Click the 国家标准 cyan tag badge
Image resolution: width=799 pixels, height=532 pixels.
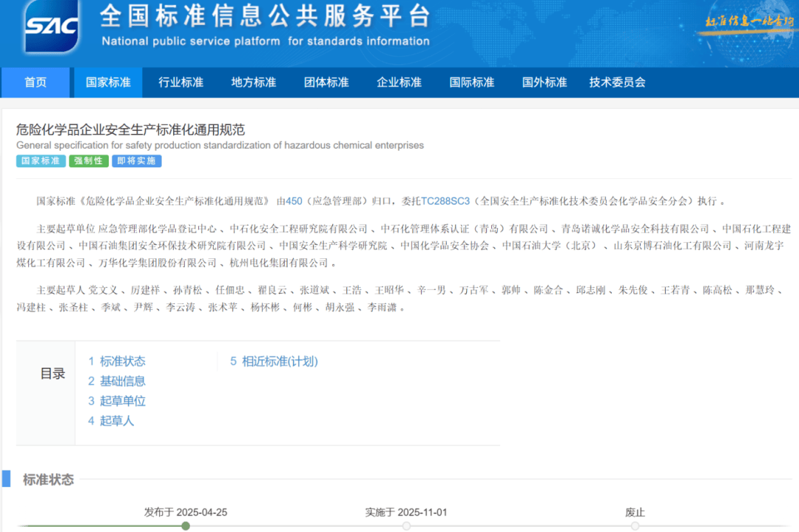[x=41, y=161]
